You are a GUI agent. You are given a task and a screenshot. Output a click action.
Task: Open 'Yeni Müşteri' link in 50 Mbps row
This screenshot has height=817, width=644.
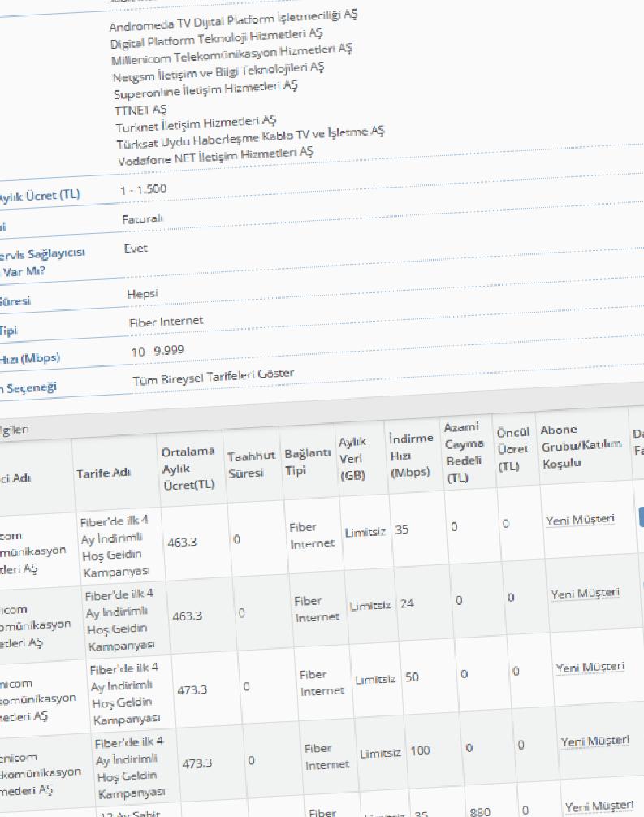(590, 668)
